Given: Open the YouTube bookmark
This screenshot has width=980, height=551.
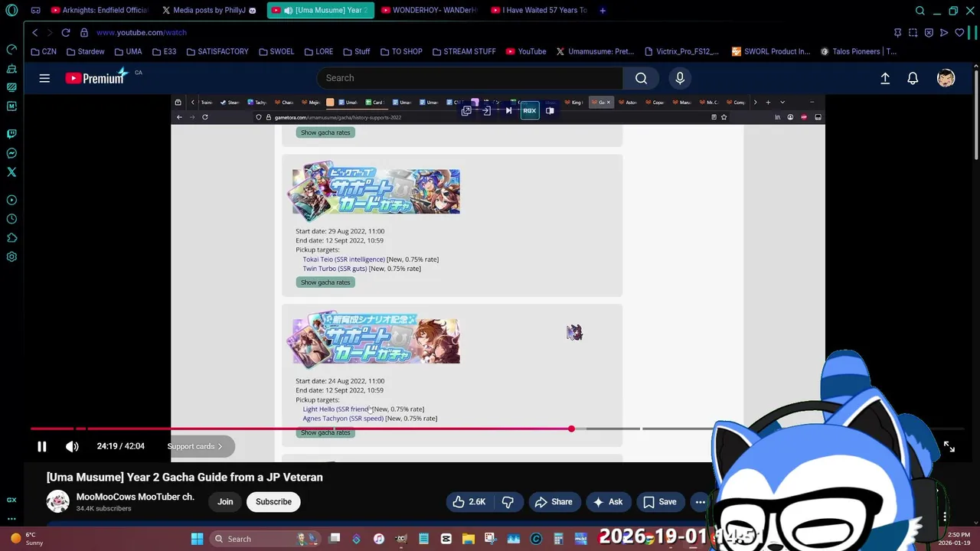Looking at the screenshot, I should click(x=526, y=52).
